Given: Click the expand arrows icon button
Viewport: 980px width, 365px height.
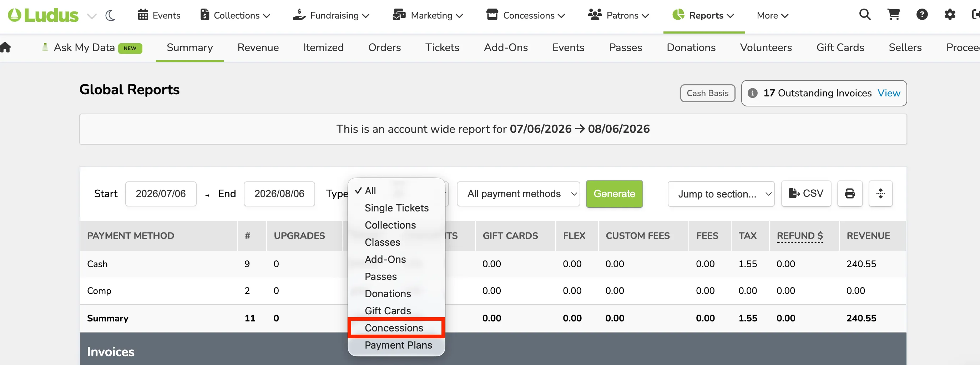Looking at the screenshot, I should [x=880, y=194].
